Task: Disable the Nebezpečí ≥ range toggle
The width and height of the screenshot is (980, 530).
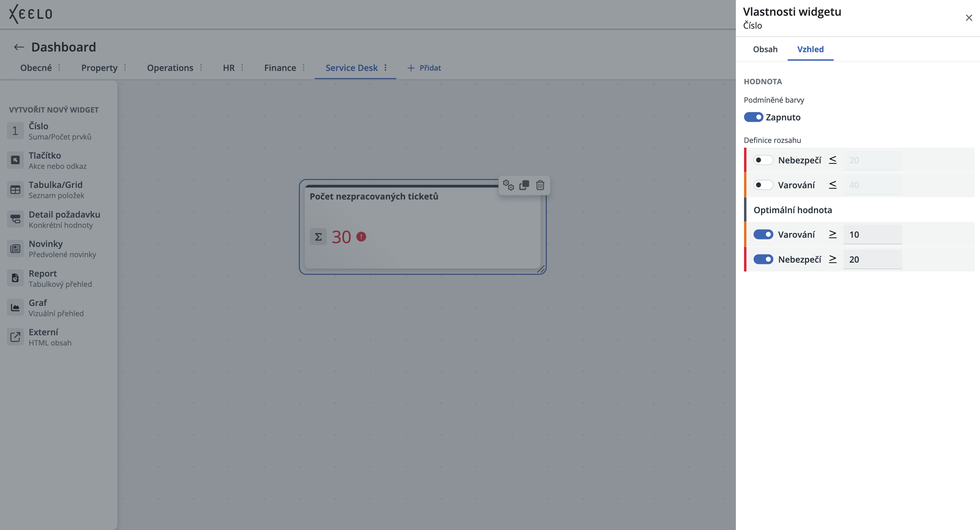Action: click(x=763, y=259)
